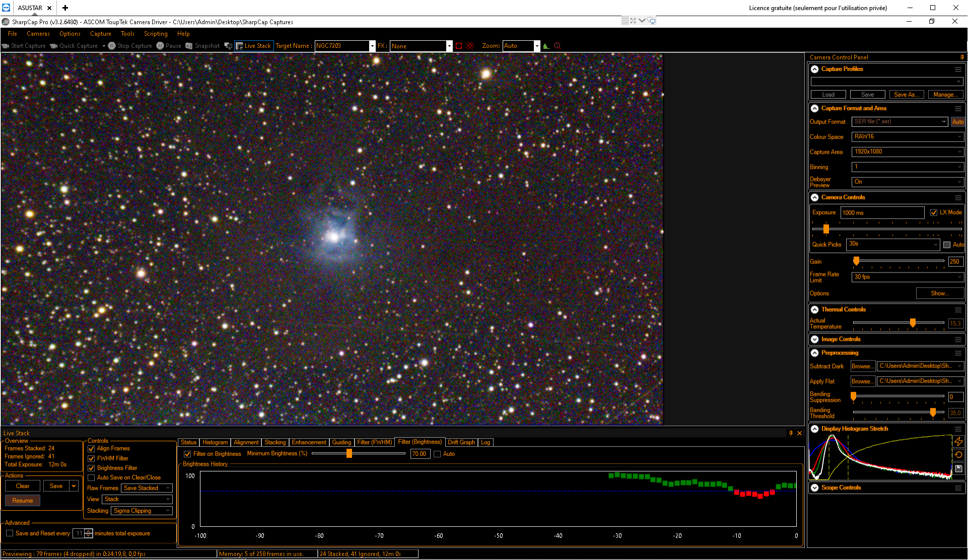Click the Live Stack toolbar button
The height and width of the screenshot is (560, 968).
pos(253,46)
